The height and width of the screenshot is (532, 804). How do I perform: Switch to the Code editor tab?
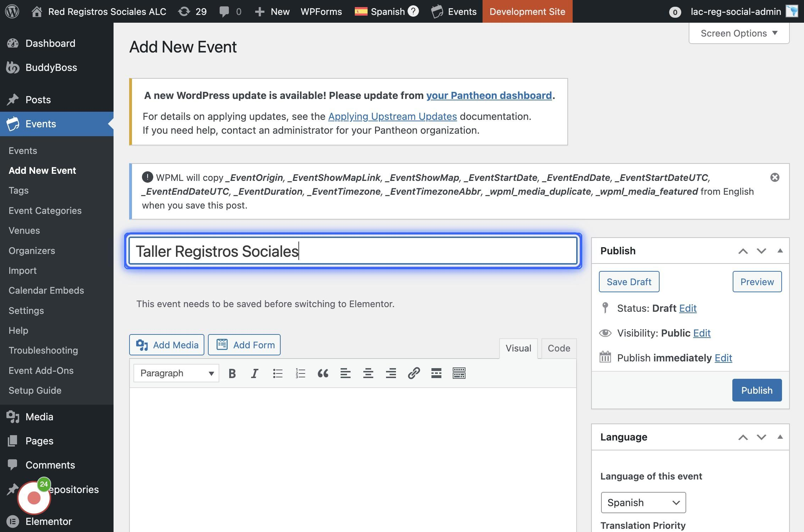tap(558, 348)
